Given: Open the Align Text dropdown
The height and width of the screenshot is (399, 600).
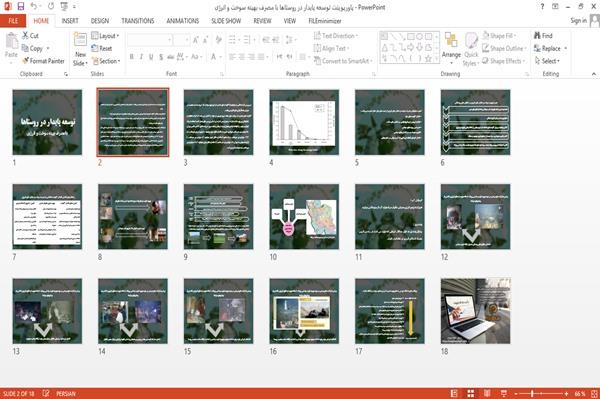Looking at the screenshot, I should click(x=331, y=48).
